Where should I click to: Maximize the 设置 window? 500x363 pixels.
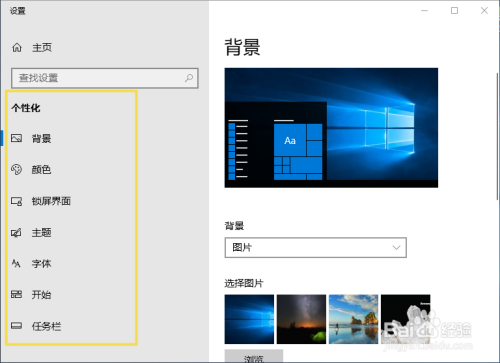[454, 11]
